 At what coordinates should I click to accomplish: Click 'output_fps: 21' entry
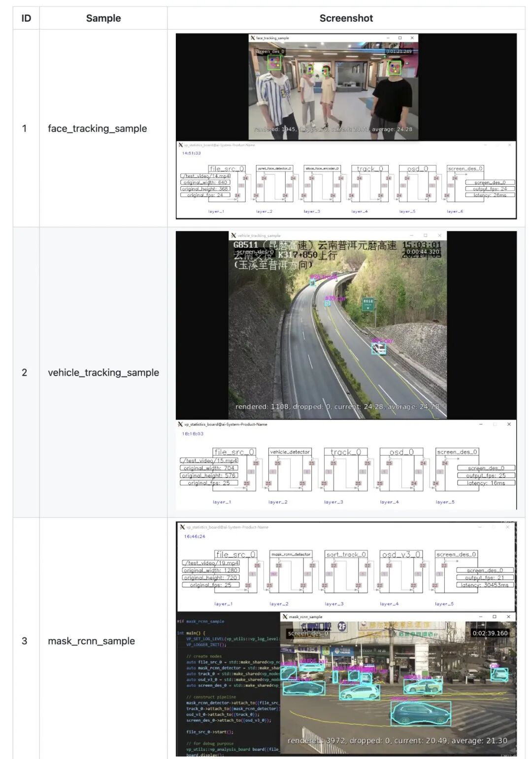(485, 577)
